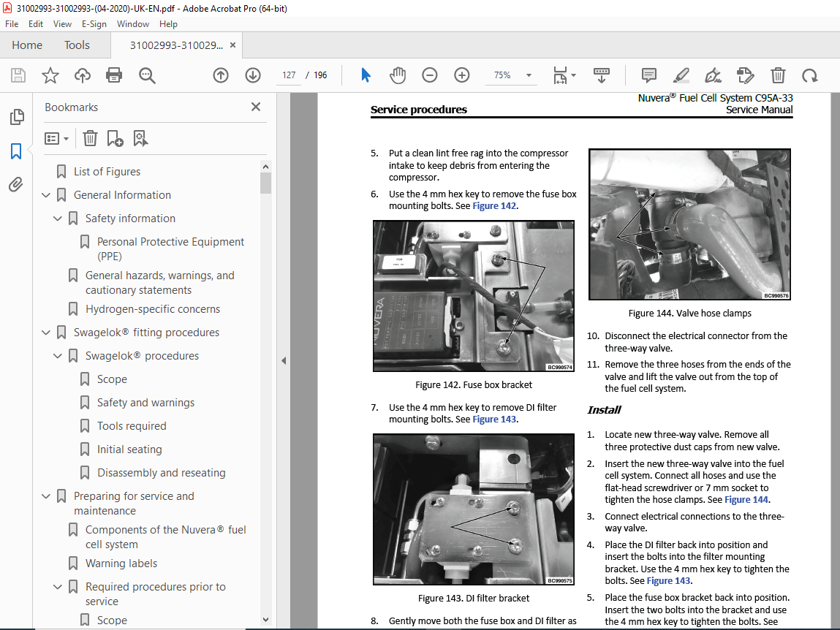Click the Save file icon
840x630 pixels.
18,75
